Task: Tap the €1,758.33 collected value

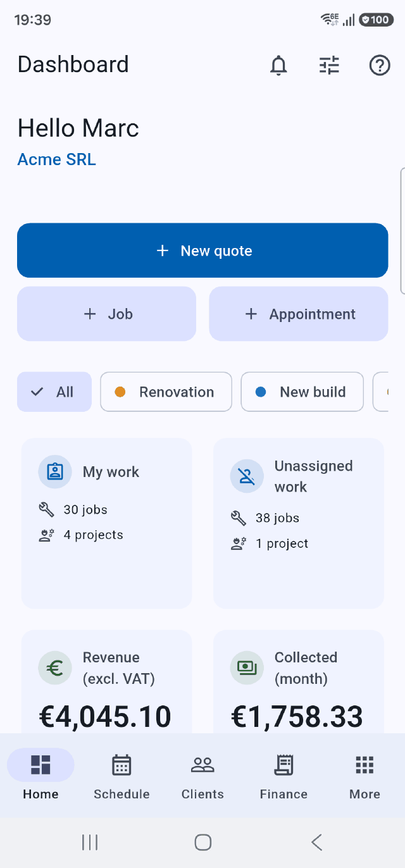Action: tap(297, 717)
